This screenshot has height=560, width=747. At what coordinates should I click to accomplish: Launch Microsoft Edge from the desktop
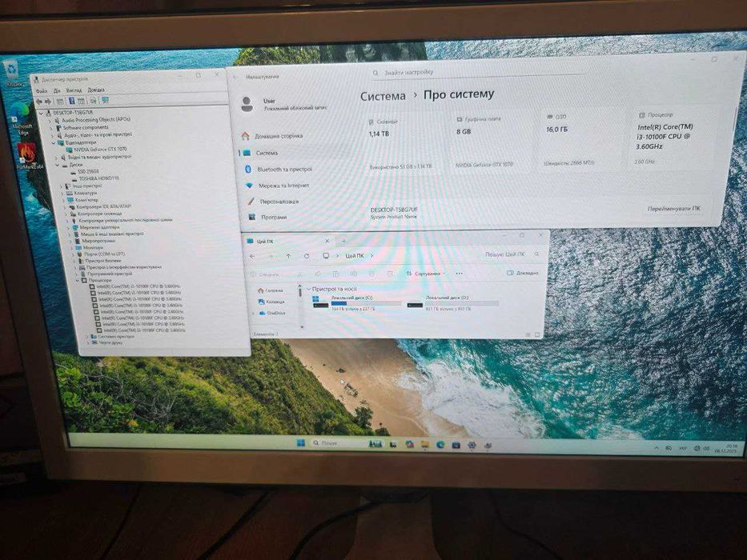coord(21,118)
